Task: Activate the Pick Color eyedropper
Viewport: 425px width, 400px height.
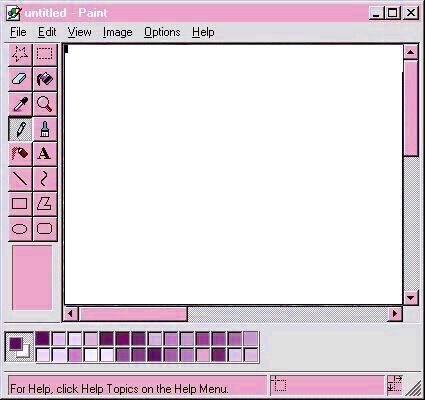Action: (x=20, y=104)
